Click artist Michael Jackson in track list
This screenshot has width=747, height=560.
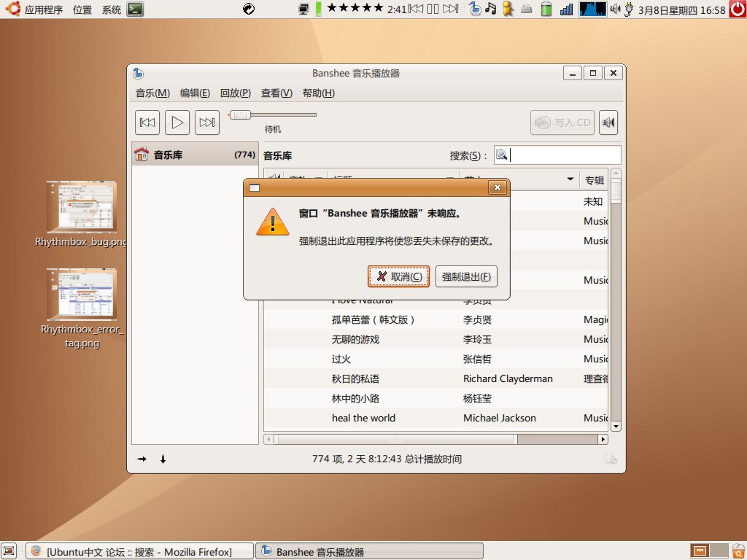(x=499, y=418)
